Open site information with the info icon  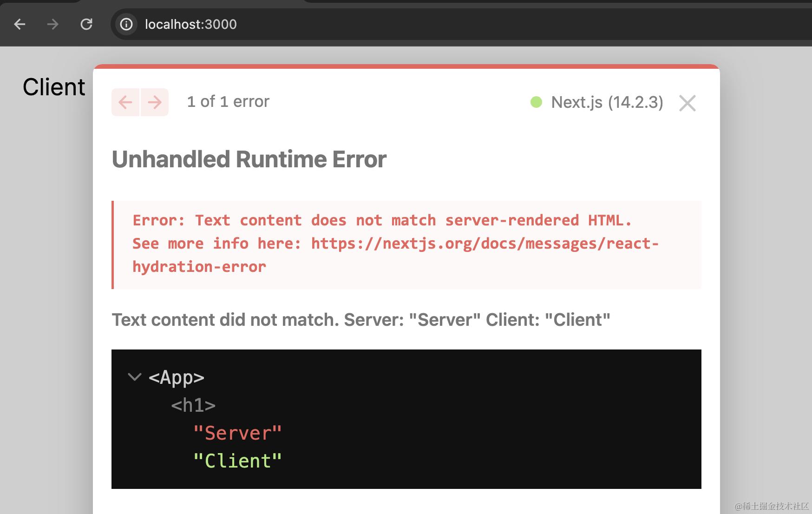coord(126,25)
